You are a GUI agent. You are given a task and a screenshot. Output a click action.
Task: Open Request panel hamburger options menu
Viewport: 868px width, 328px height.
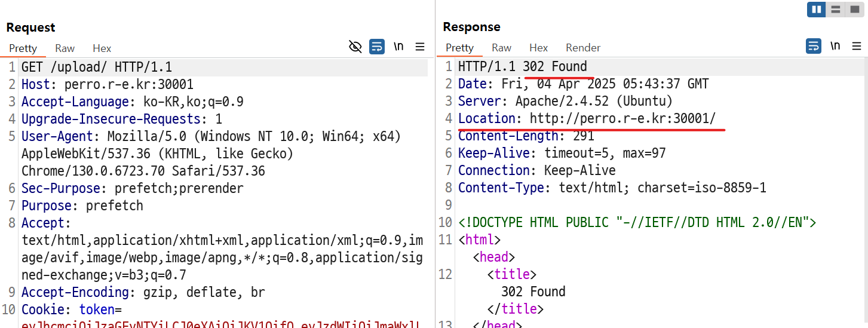[420, 47]
